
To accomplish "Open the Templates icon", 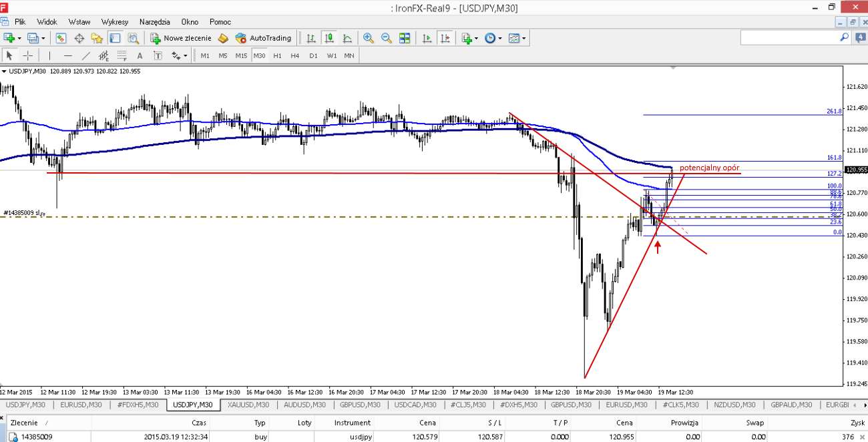I will point(513,38).
